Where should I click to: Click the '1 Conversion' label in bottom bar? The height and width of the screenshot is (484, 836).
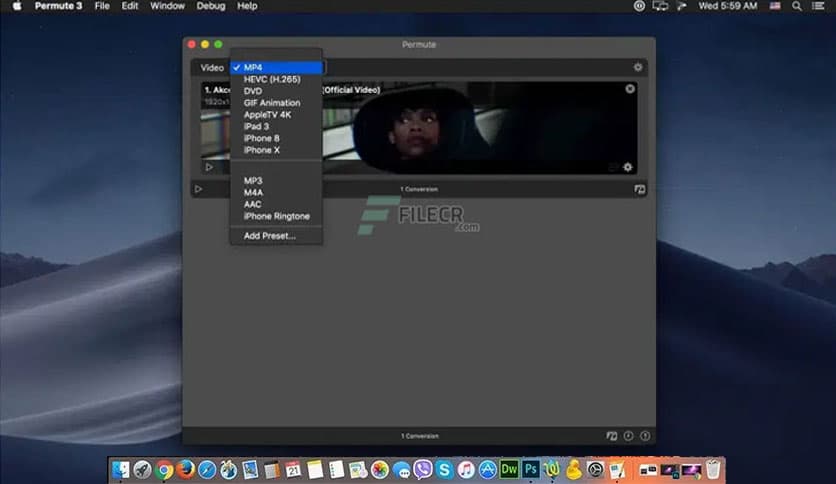(420, 436)
